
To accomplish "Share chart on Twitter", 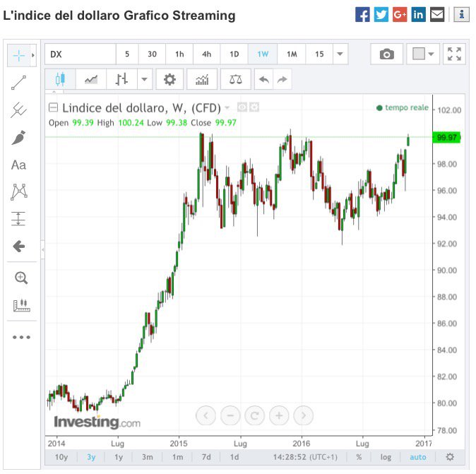I will (x=381, y=14).
